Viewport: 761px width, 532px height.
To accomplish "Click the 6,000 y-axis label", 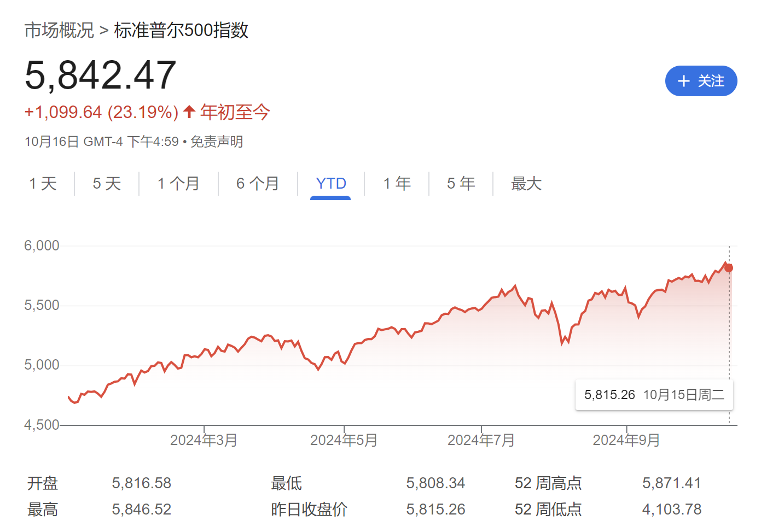I will click(x=42, y=245).
